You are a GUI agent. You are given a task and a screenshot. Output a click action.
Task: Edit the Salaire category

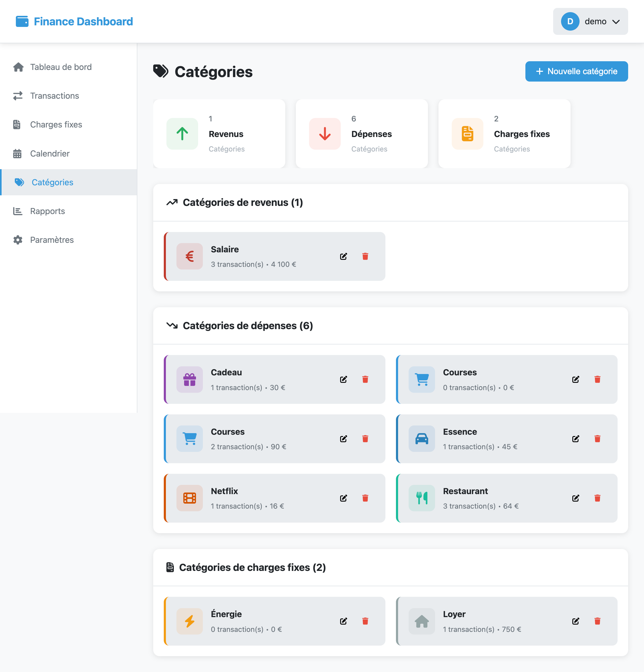343,256
